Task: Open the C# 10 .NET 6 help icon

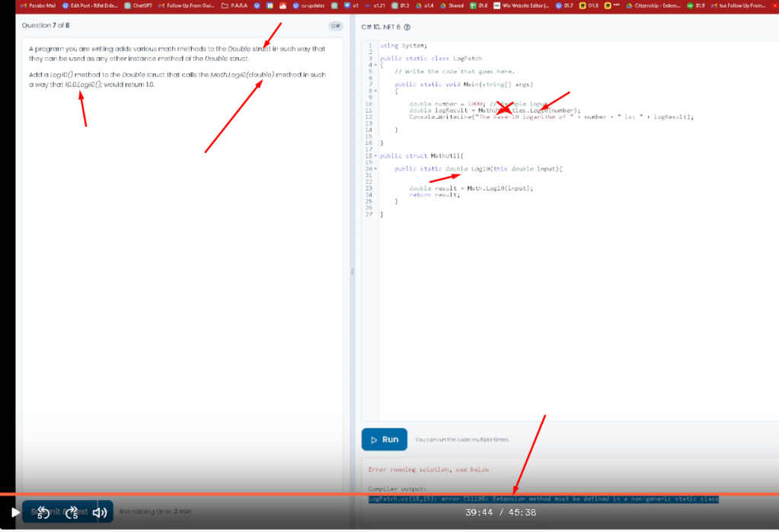Action: (x=407, y=27)
